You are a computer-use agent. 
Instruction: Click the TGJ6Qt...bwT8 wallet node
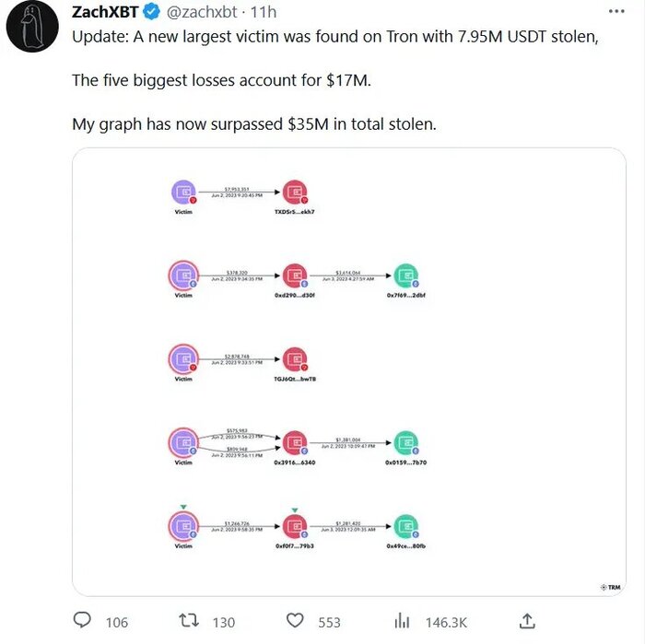point(294,358)
